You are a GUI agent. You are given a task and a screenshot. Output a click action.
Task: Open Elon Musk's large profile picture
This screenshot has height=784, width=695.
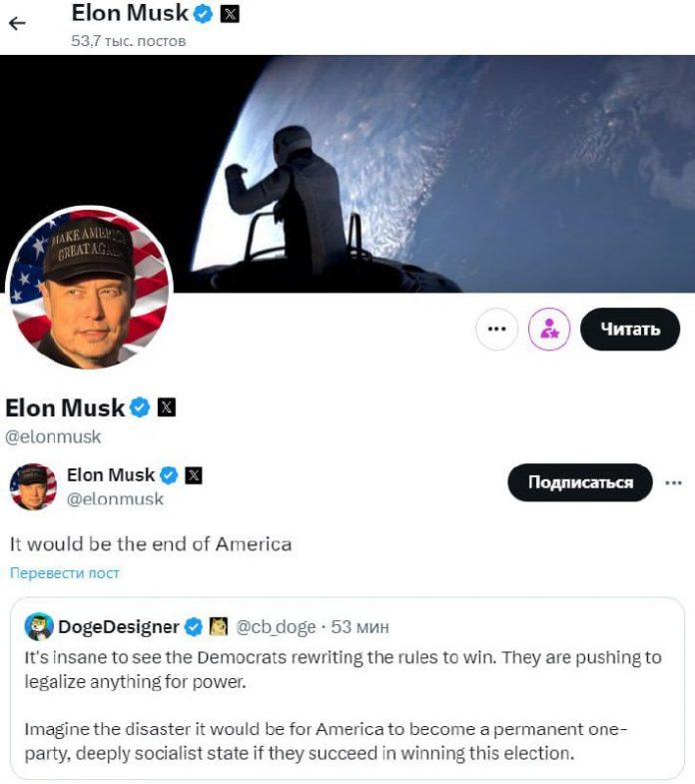tap(89, 289)
